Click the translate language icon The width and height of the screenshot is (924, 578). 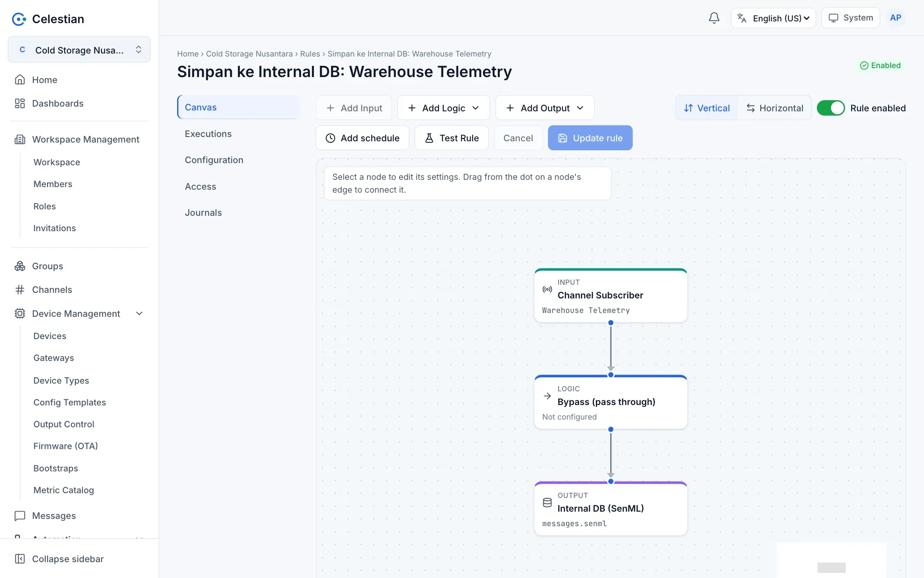(x=742, y=18)
